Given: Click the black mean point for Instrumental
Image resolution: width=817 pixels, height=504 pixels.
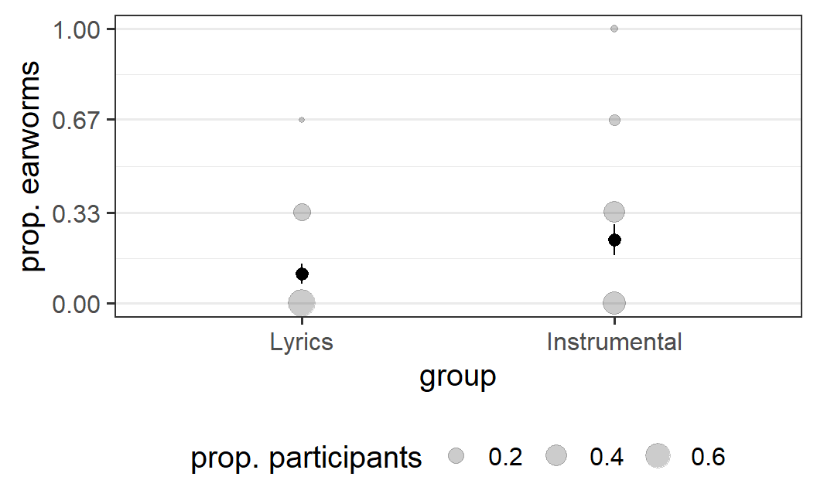Looking at the screenshot, I should click(x=615, y=240).
